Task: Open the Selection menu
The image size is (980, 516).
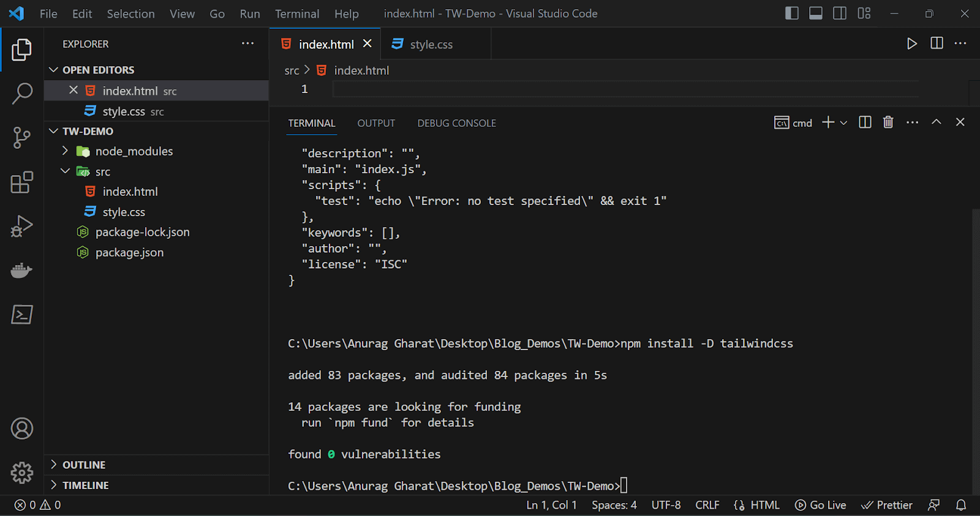Action: [131, 13]
